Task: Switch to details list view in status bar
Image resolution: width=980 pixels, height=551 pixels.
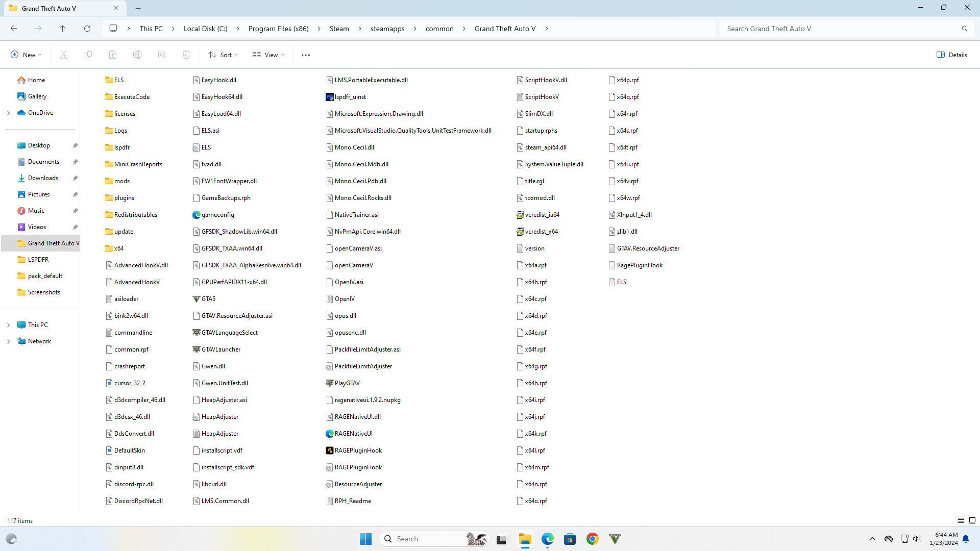Action: (x=961, y=520)
